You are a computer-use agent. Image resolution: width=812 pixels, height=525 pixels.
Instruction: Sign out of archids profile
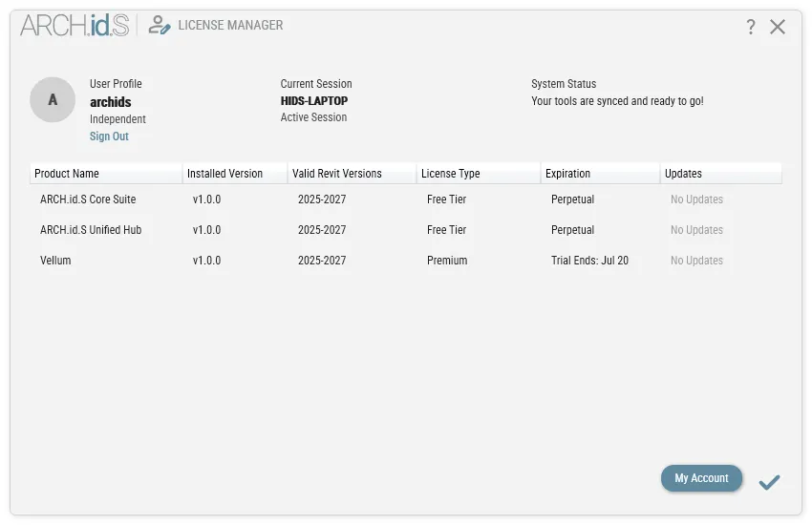(x=109, y=136)
